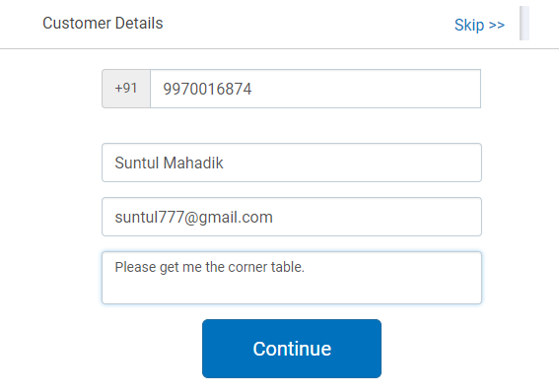
Task: Focus the phone number input field
Action: point(315,89)
